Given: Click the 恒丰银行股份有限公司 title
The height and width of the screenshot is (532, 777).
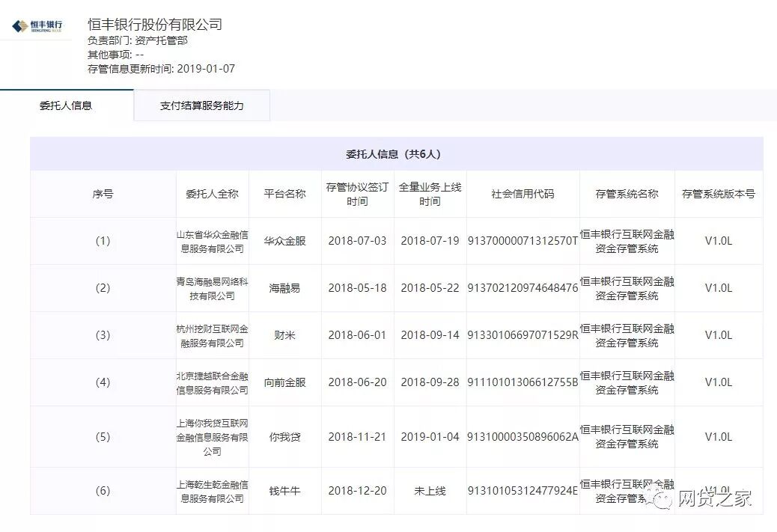Looking at the screenshot, I should tap(155, 24).
